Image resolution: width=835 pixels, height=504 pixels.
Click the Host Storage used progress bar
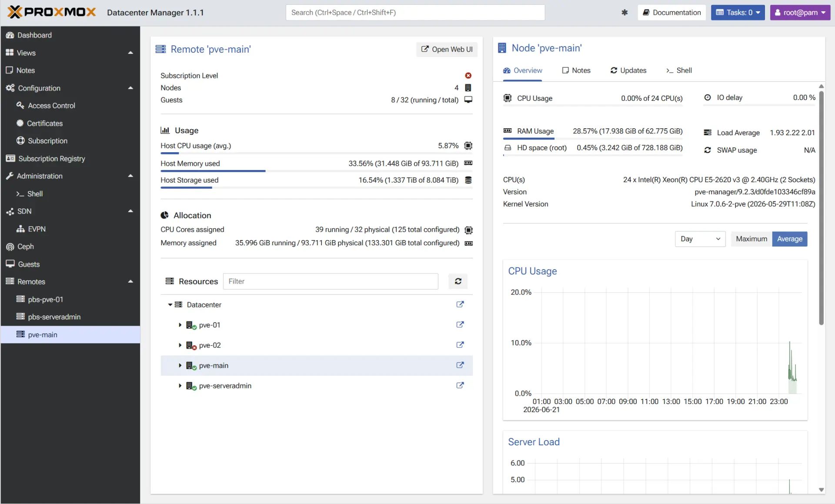pyautogui.click(x=317, y=187)
